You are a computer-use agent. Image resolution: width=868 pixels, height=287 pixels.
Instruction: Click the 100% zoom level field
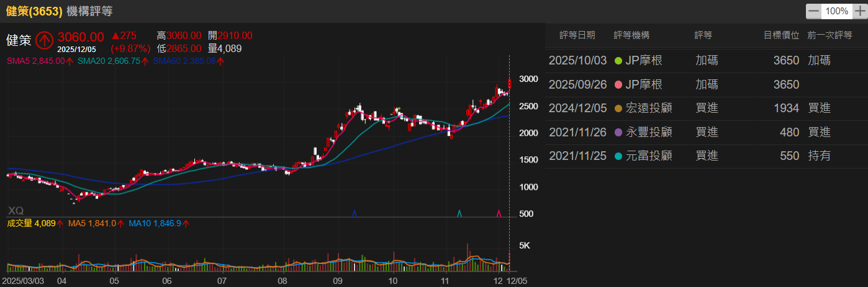837,11
